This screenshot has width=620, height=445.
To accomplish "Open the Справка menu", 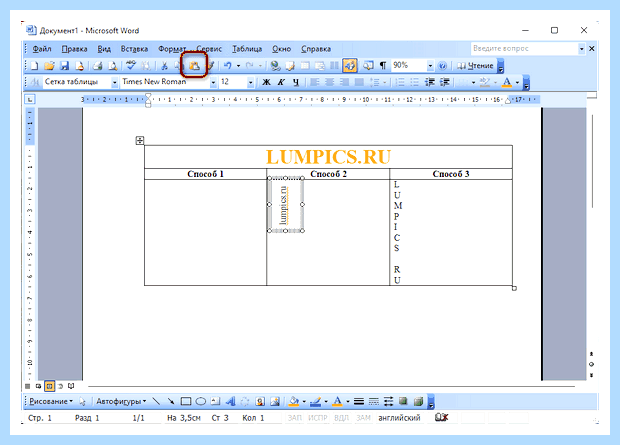I will point(316,49).
